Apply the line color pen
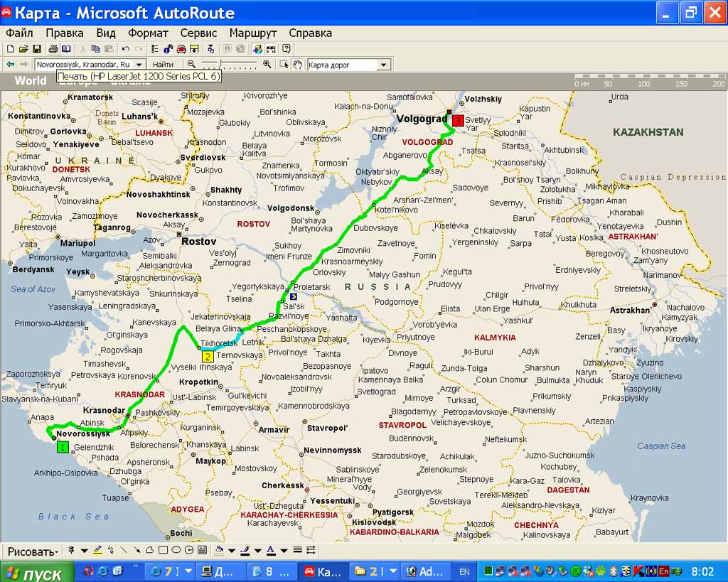The height and width of the screenshot is (582, 728). click(x=245, y=551)
